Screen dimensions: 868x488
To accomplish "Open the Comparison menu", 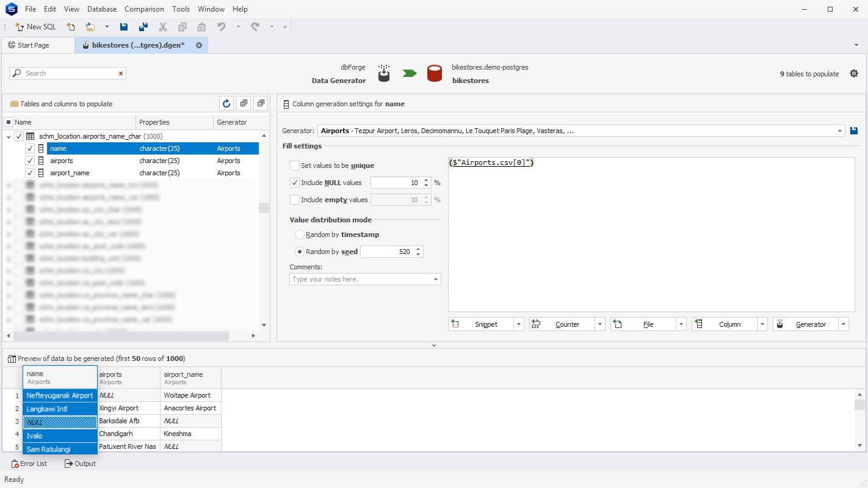I will [144, 9].
